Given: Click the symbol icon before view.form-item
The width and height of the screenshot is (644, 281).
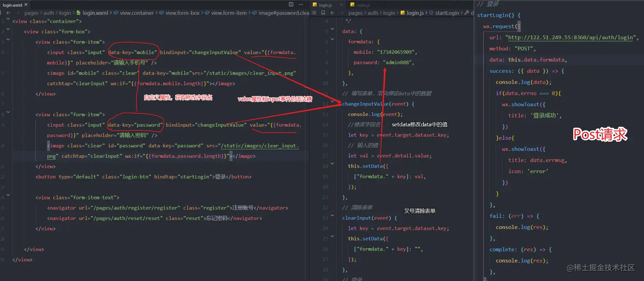Looking at the screenshot, I should [x=207, y=13].
